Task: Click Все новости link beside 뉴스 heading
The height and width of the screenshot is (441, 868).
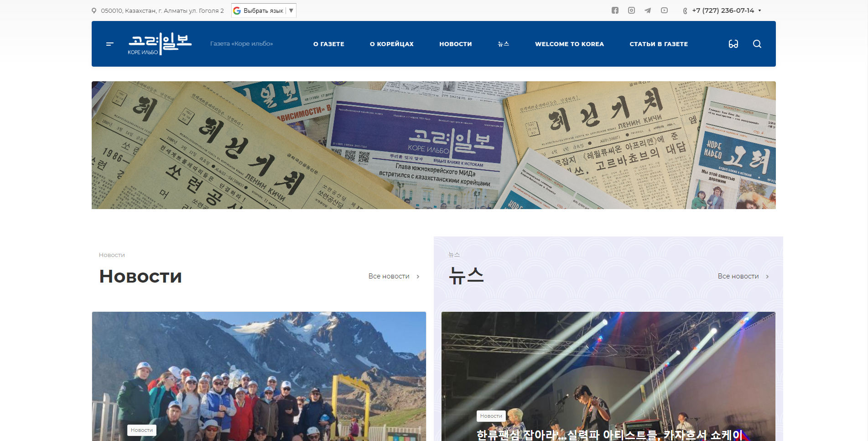Action: click(738, 276)
